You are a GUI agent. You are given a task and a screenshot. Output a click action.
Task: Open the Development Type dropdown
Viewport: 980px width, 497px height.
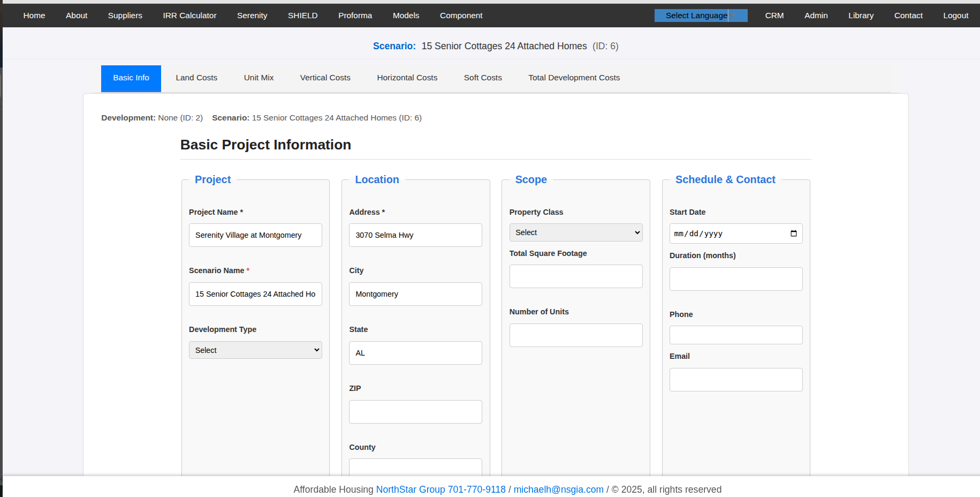(255, 350)
